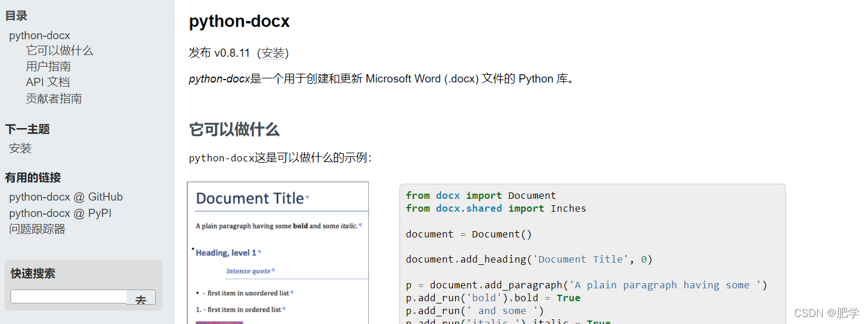Screen dimensions: 868x324
Task: Click the 有用的链接 sidebar heading
Action: pos(33,178)
